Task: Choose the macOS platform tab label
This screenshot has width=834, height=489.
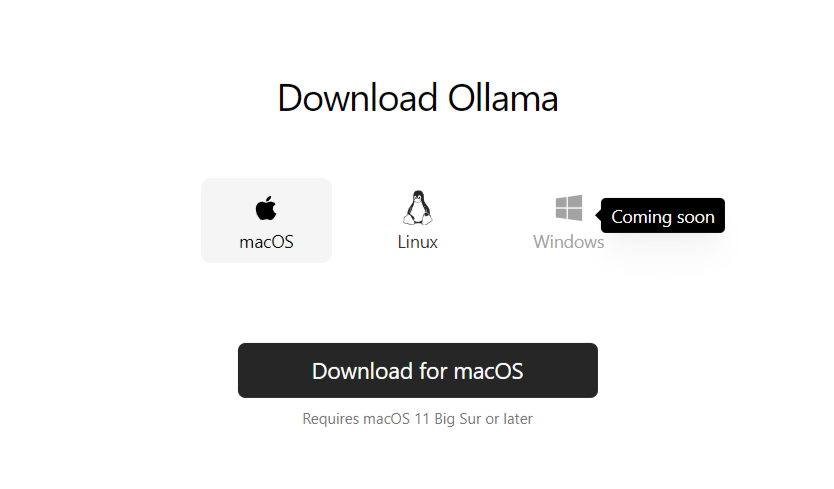Action: click(266, 242)
